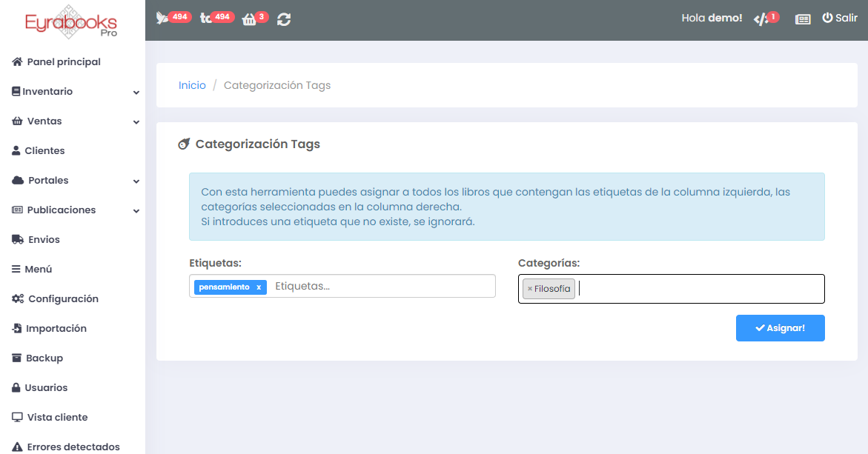Expand the Inventario sidebar menu
868x454 pixels.
pos(73,92)
